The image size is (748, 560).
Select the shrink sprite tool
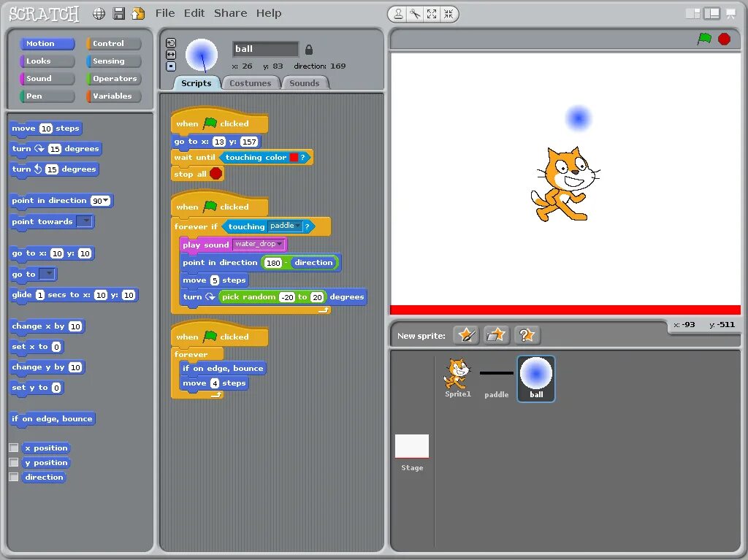pyautogui.click(x=449, y=14)
